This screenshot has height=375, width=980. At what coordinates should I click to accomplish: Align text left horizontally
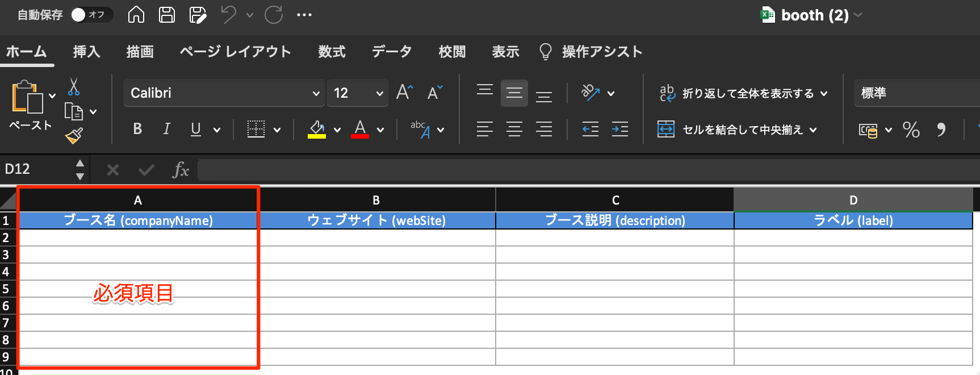click(485, 130)
